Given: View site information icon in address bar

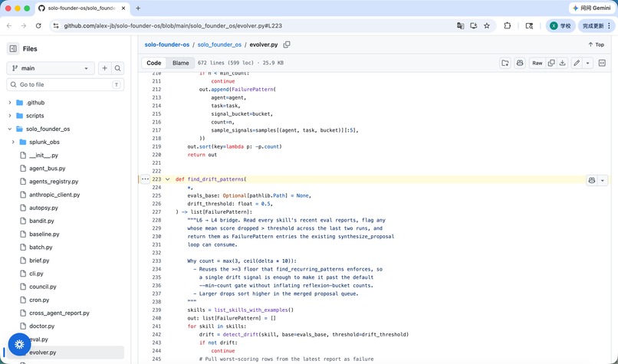Looking at the screenshot, I should [x=56, y=25].
